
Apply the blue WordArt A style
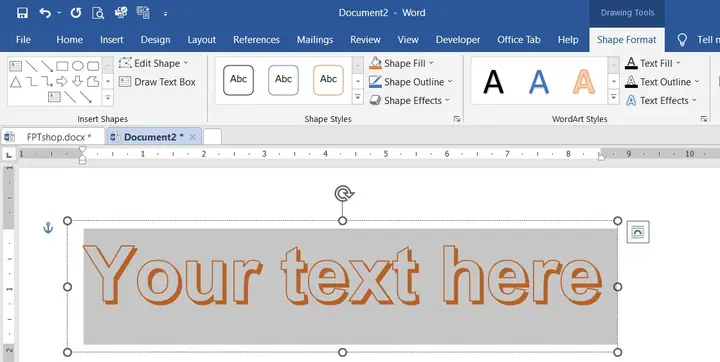pyautogui.click(x=539, y=81)
